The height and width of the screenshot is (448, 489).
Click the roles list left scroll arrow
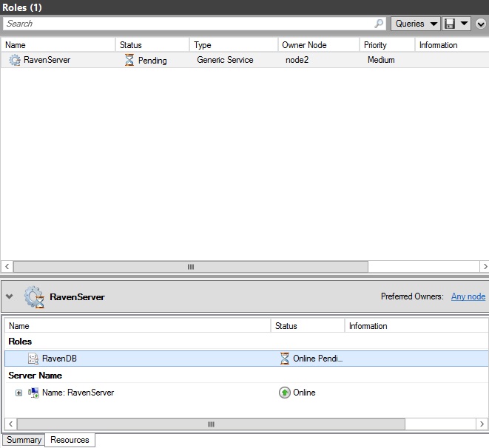[x=7, y=267]
